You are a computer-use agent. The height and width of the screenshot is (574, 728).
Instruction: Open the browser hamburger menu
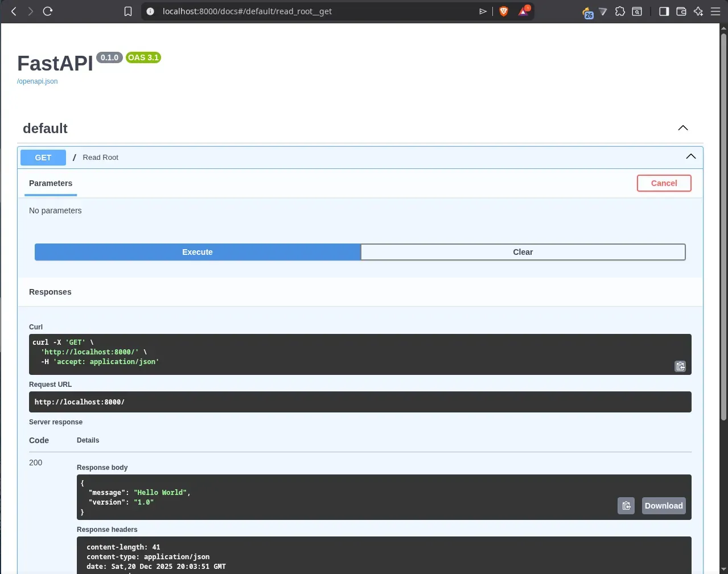tap(715, 11)
